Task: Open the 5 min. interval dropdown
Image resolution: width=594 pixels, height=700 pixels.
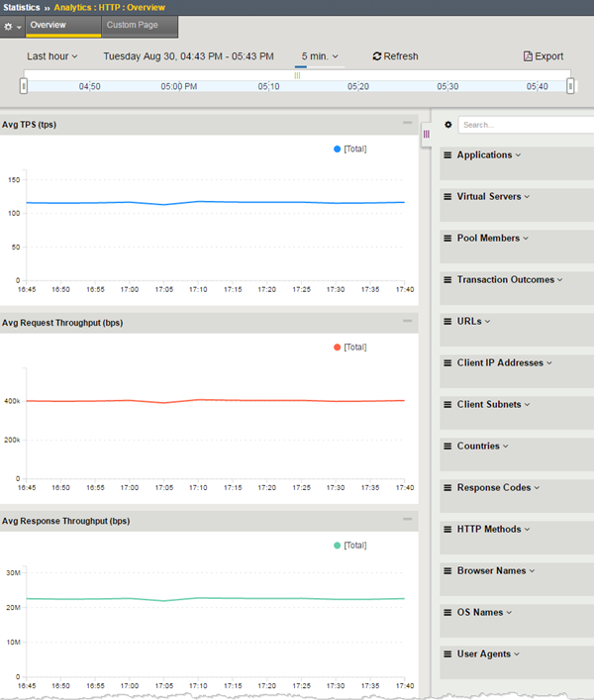Action: point(320,57)
